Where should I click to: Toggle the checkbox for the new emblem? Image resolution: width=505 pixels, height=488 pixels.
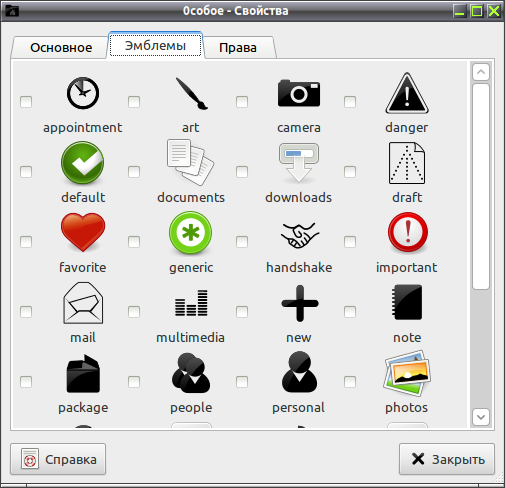coord(242,312)
